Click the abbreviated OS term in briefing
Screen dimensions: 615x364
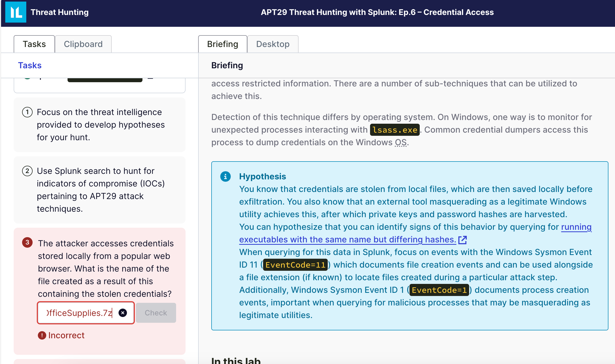[401, 142]
